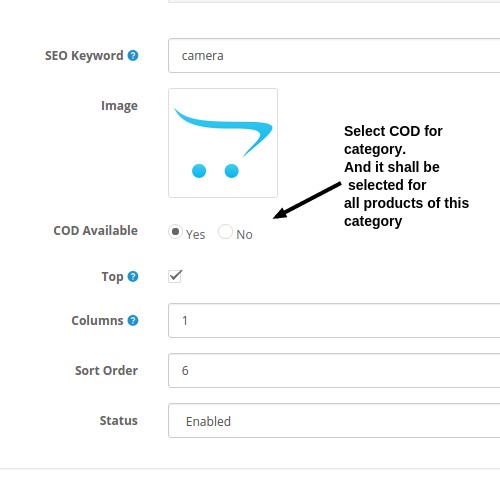Open the category image cart thumbnail
500x500 pixels.
pyautogui.click(x=223, y=143)
